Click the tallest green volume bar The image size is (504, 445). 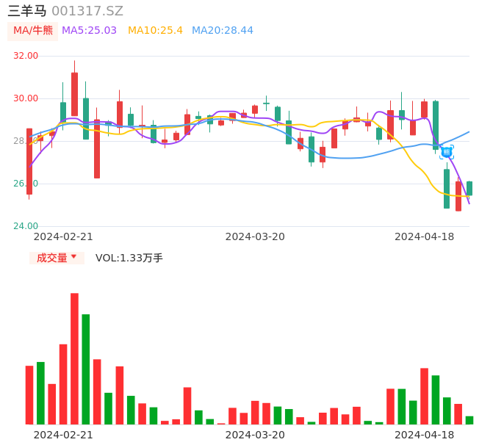(x=86, y=369)
